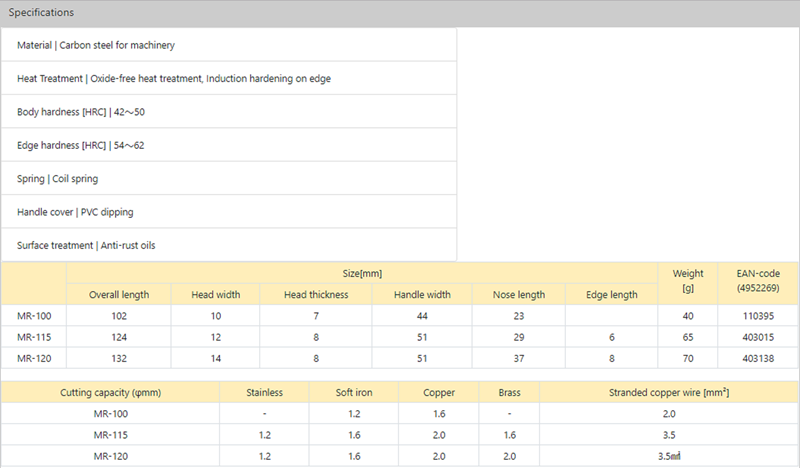Select the Head thickness column header

tap(315, 294)
